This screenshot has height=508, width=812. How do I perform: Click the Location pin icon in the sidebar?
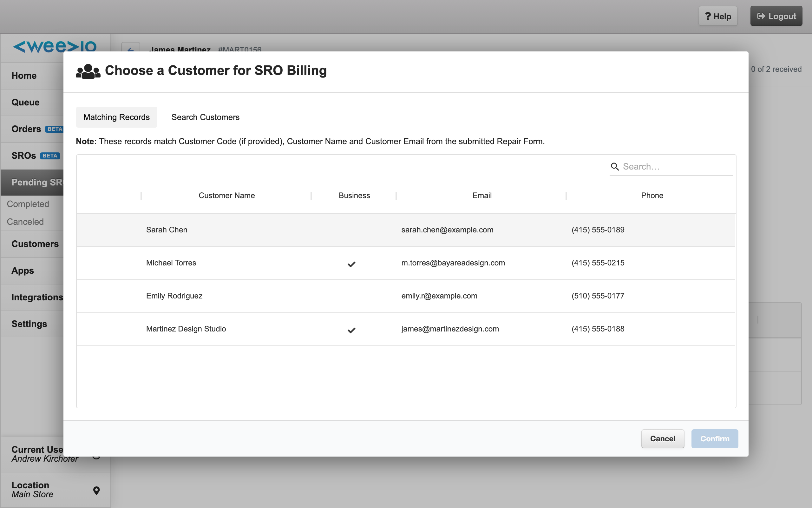(x=96, y=491)
